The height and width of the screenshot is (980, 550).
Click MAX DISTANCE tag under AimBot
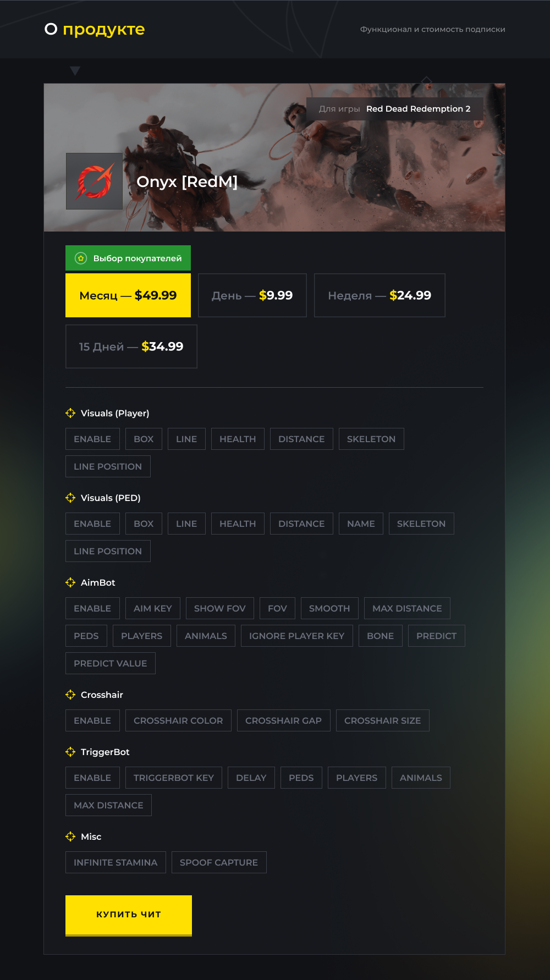(407, 608)
